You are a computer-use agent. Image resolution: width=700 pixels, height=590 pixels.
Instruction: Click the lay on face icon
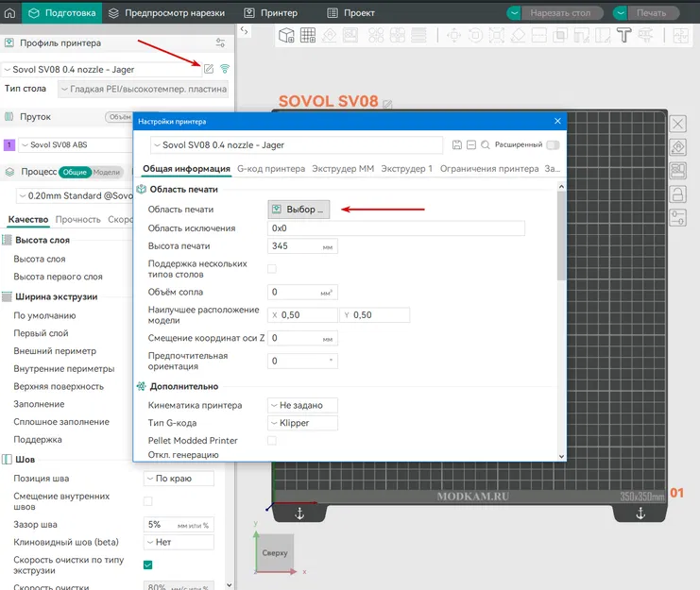click(518, 35)
